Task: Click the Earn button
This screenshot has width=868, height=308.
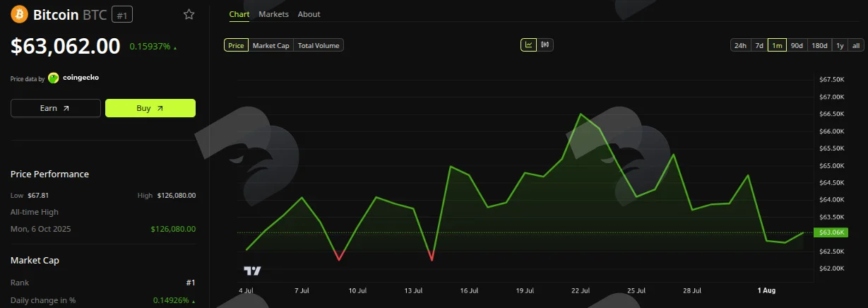Action: tap(56, 108)
